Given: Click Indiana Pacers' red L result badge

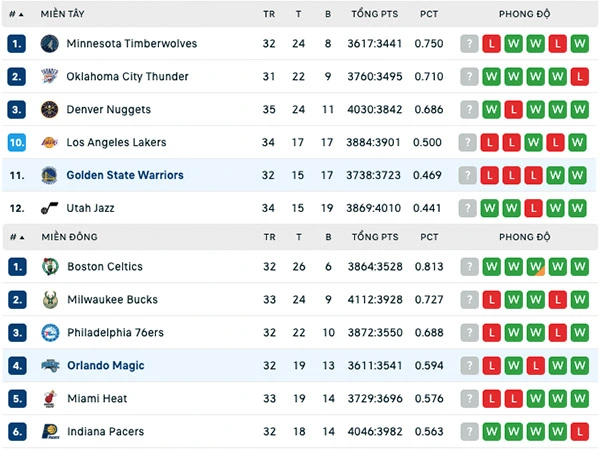Looking at the screenshot, I should [x=579, y=432].
